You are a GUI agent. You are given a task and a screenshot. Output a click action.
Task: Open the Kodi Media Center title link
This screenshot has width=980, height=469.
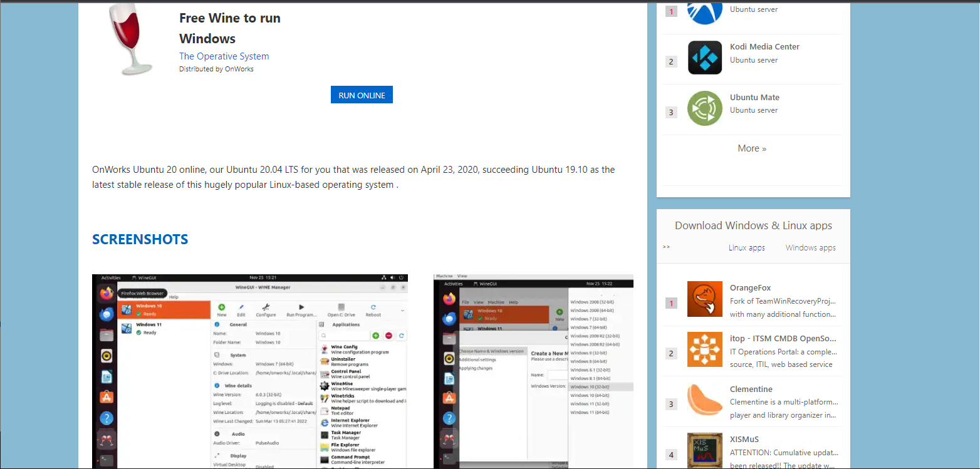[764, 46]
